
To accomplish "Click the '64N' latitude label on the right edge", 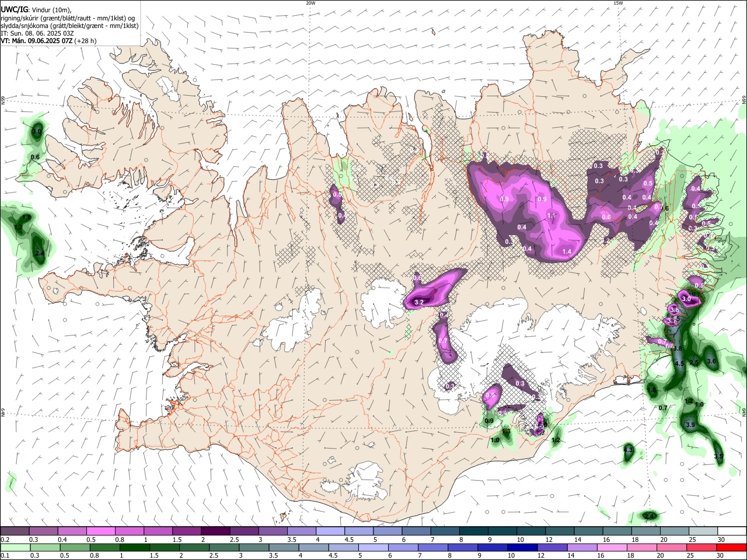I will click(744, 412).
